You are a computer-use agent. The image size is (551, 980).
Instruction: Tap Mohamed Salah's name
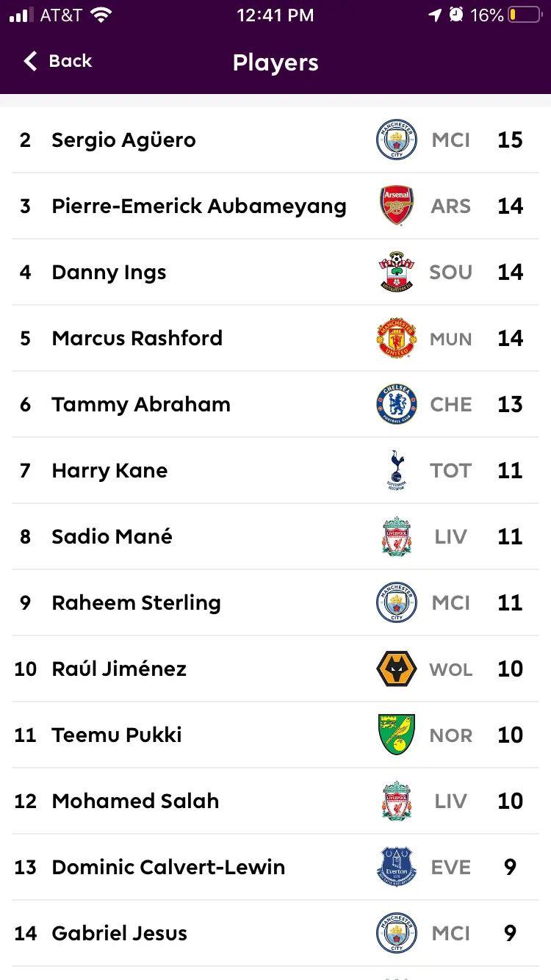tap(135, 801)
